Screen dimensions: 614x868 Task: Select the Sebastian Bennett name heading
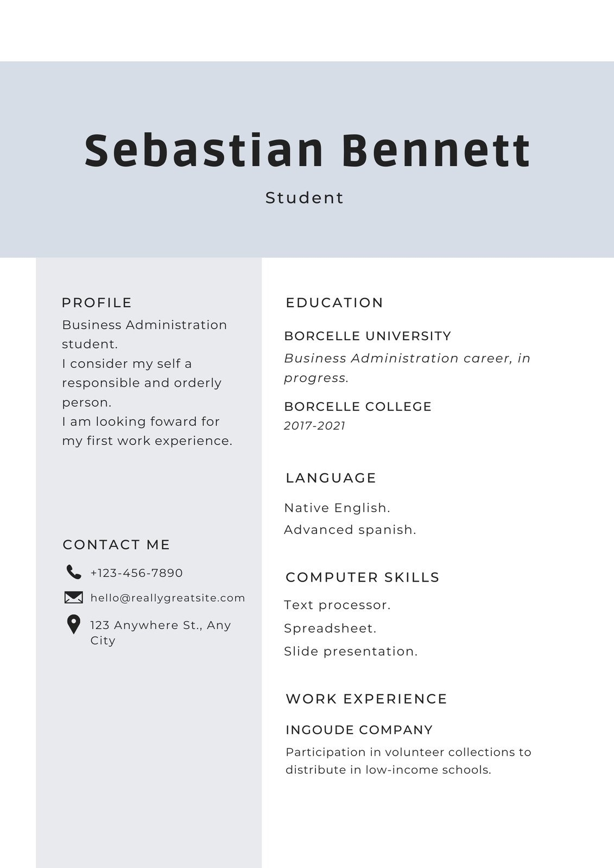point(307,150)
